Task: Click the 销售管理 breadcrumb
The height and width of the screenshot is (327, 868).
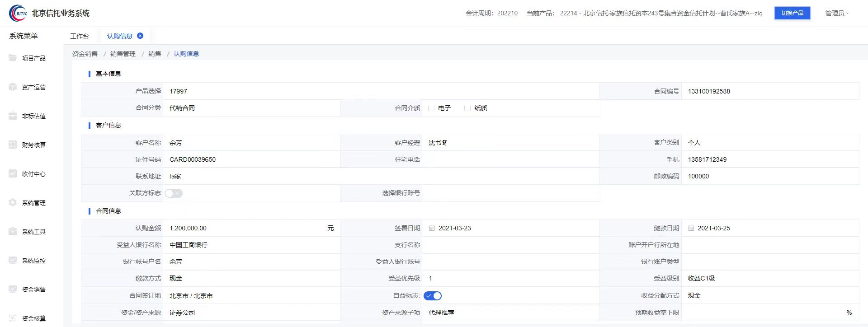Action: [x=123, y=54]
